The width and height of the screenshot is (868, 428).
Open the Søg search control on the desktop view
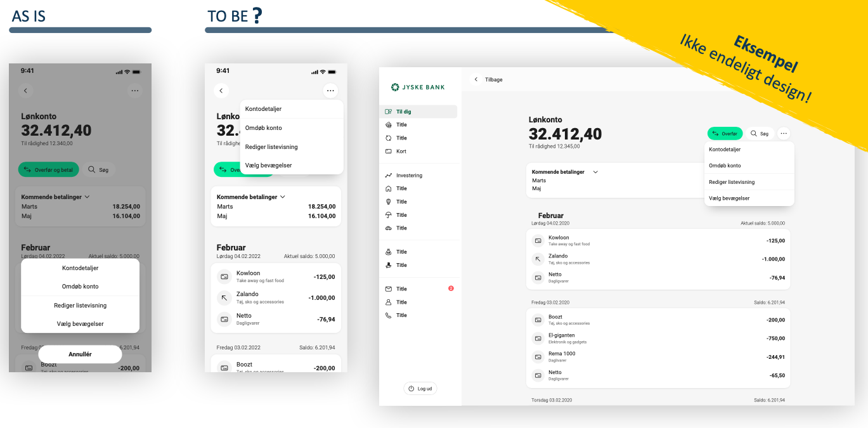click(760, 133)
